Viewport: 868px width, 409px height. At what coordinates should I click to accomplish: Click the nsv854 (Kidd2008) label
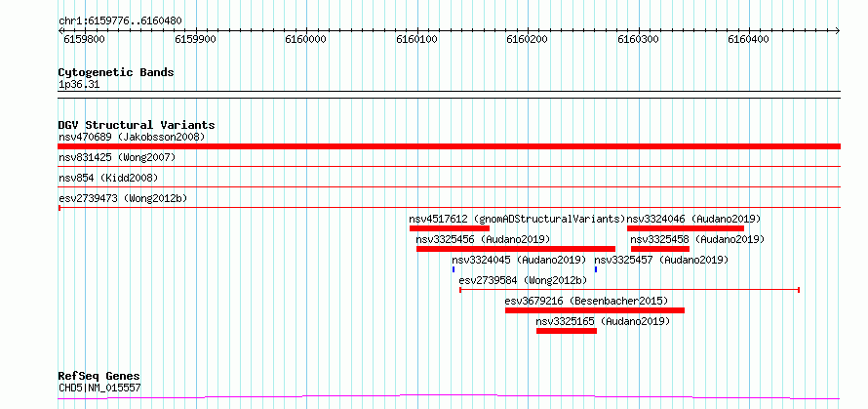coord(108,178)
